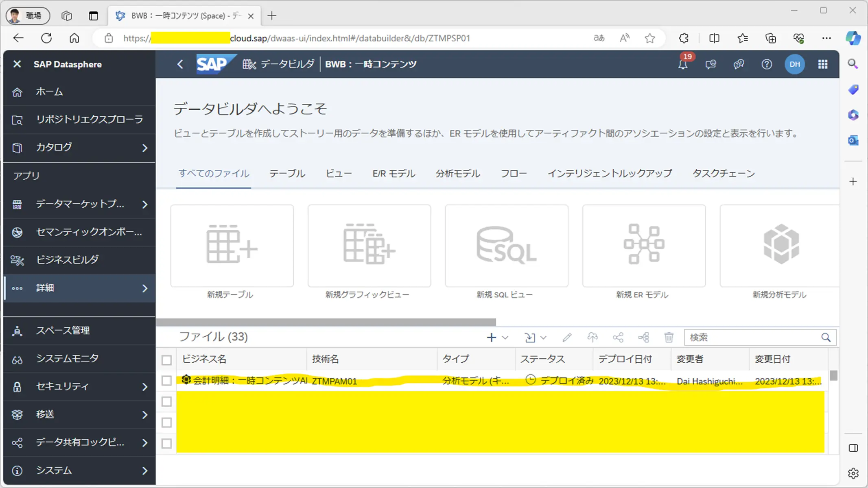The image size is (868, 488).
Task: Switch to タスクチェーン tab
Action: (x=724, y=174)
